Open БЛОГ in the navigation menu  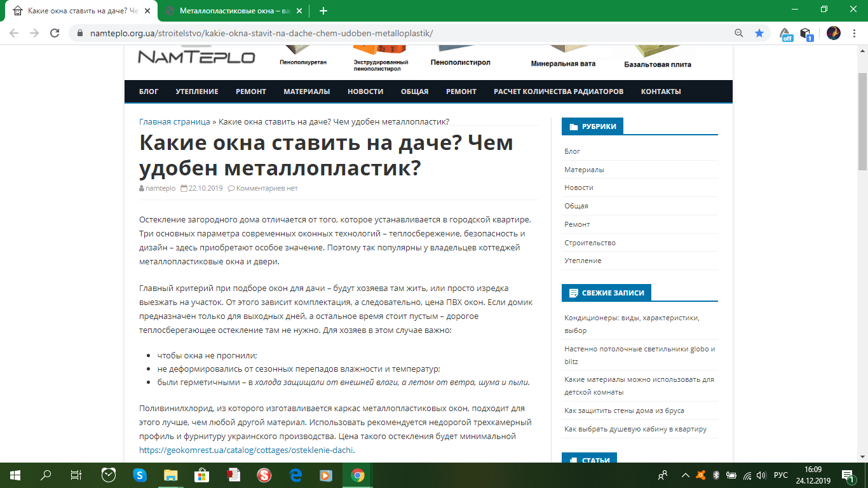[149, 91]
